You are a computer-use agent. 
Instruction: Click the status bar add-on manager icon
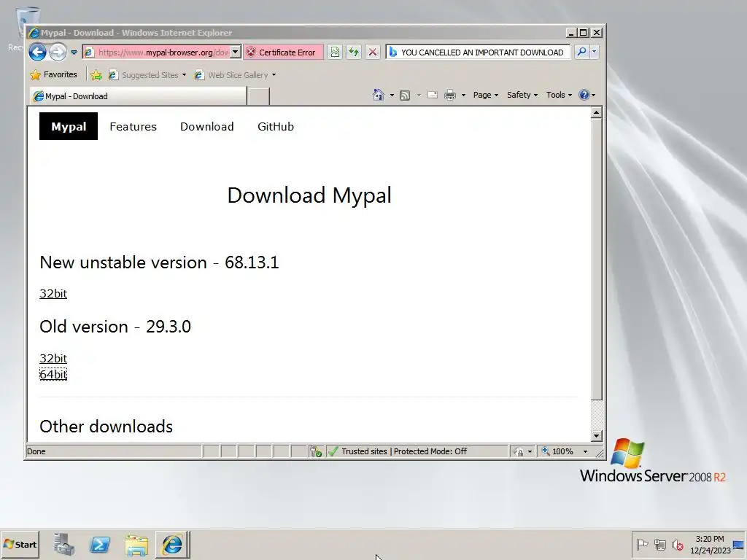coord(316,451)
